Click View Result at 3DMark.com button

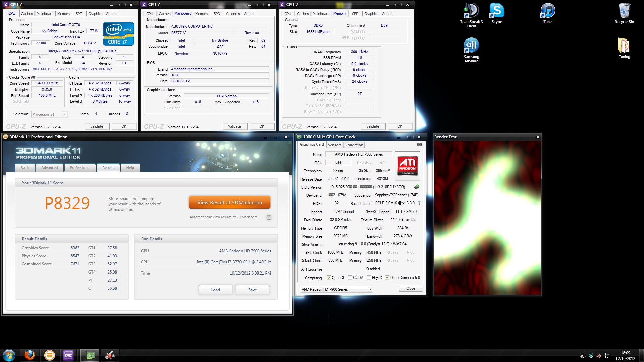pos(229,203)
